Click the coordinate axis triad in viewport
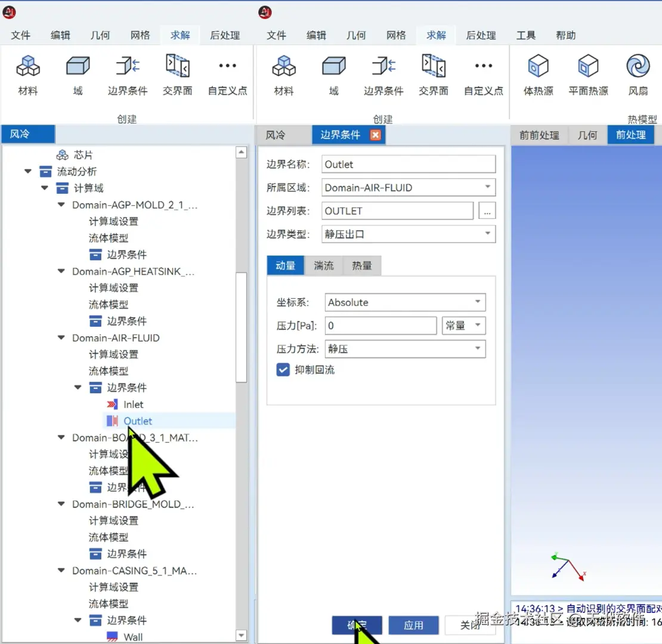Screen dimensions: 662x644 coord(568,566)
